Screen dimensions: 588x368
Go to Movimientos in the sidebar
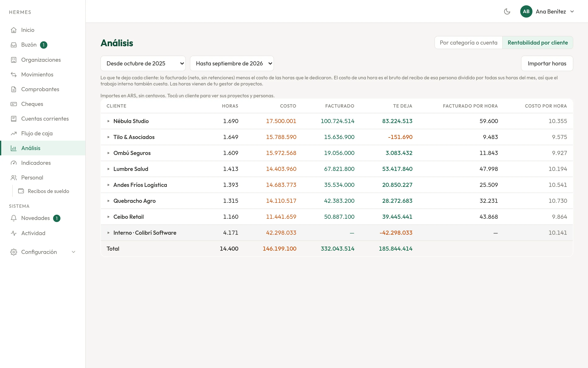[43, 74]
